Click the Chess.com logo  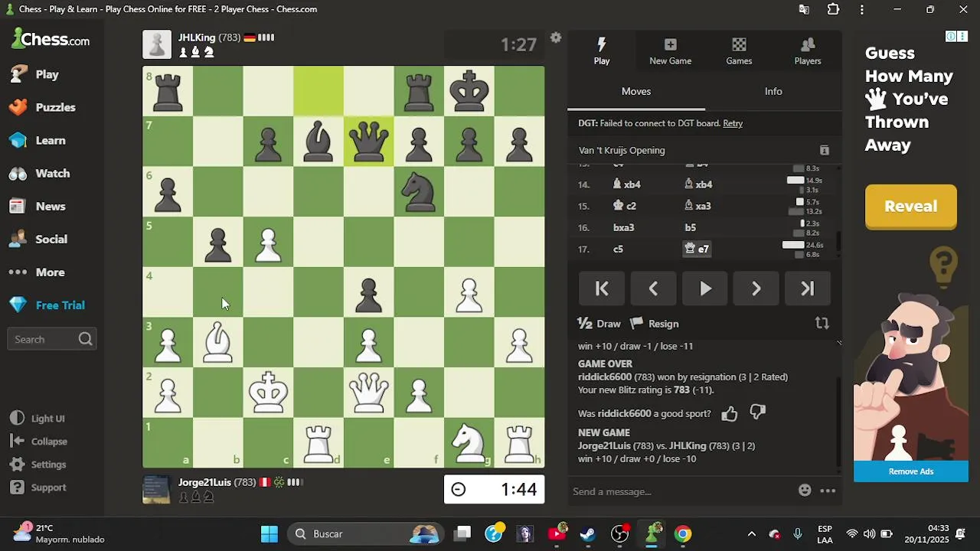tap(51, 39)
